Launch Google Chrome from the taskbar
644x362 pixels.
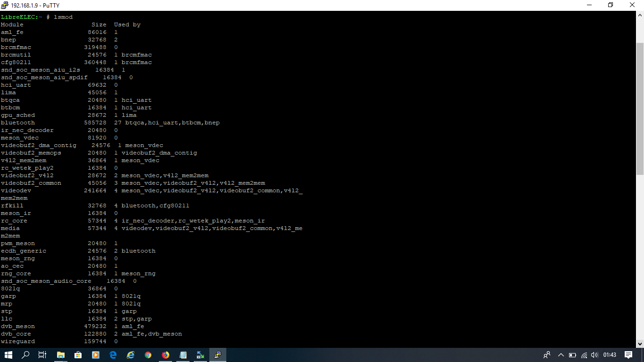148,355
